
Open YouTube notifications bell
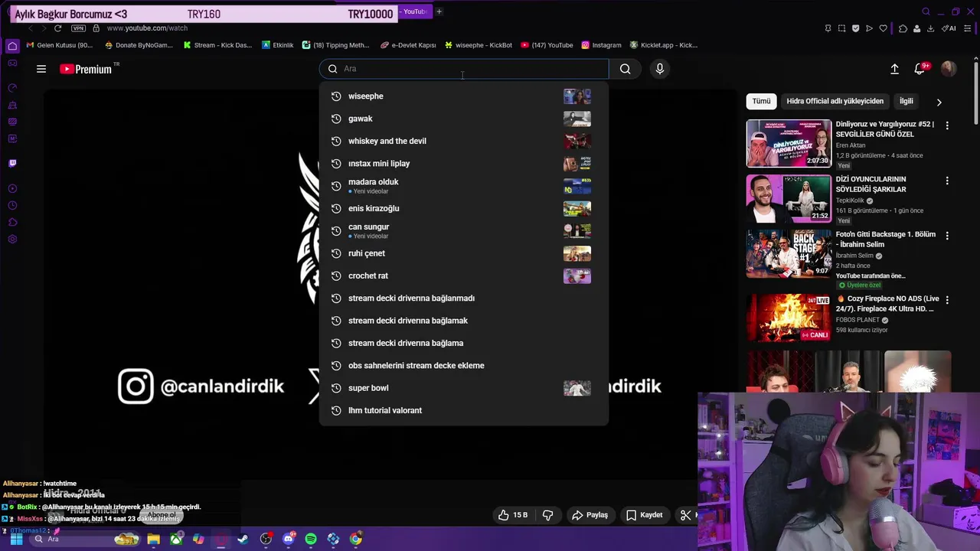coord(920,69)
